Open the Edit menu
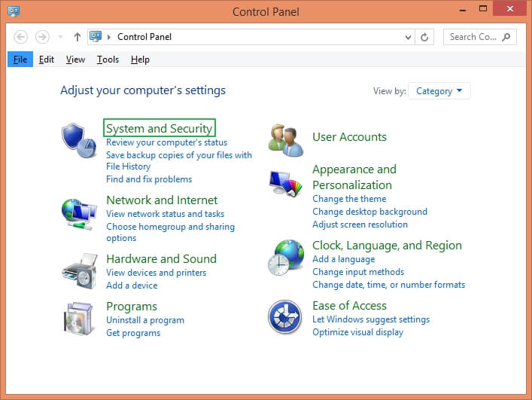This screenshot has width=532, height=400. (47, 60)
